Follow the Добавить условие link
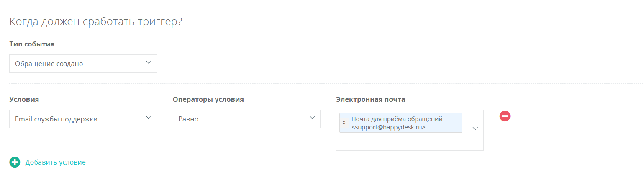Screen dimensions: 644x183 click(56, 162)
